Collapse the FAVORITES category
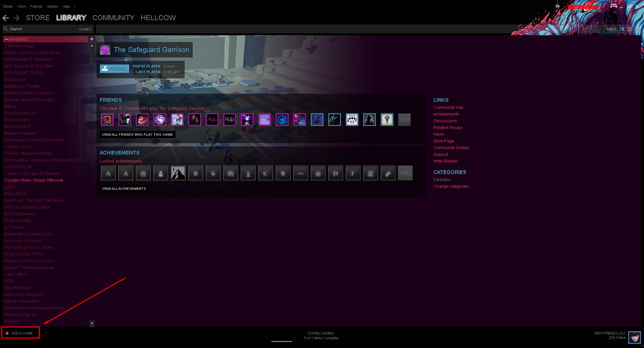 click(6, 39)
